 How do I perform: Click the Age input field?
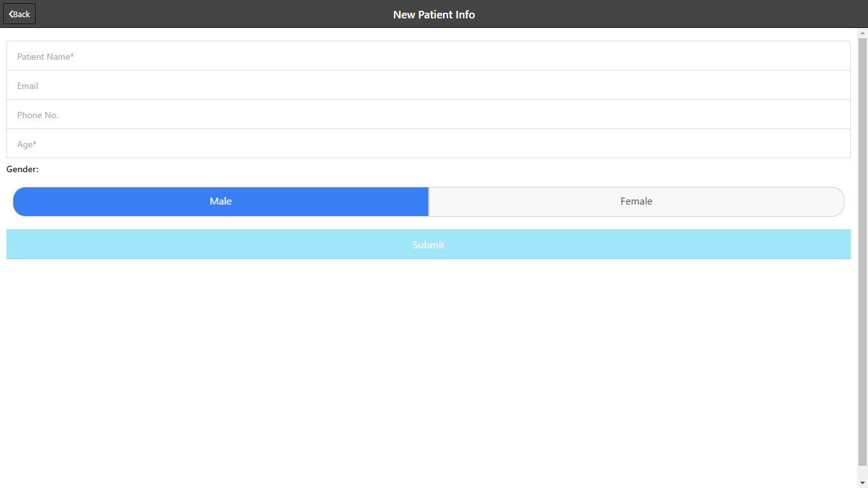point(428,144)
